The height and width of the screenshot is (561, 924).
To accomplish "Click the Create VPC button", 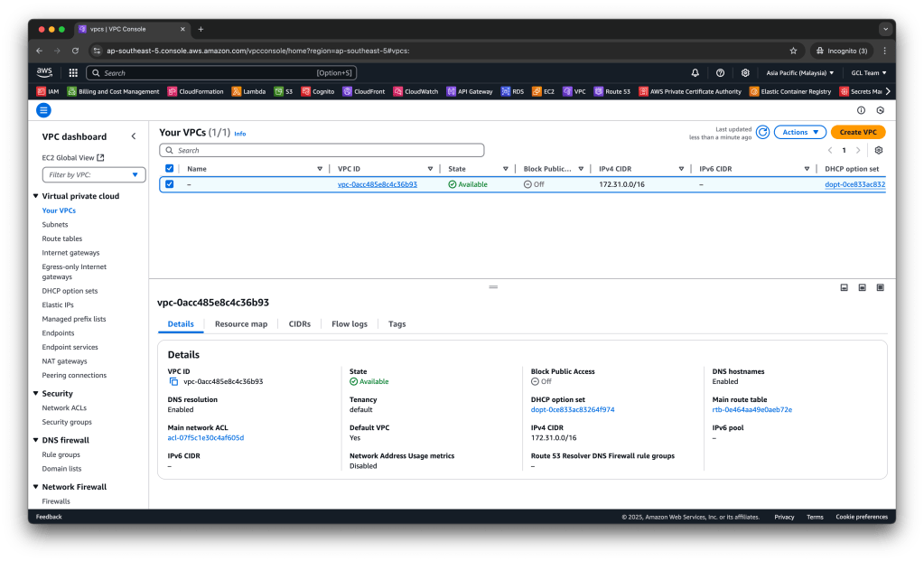I will [857, 132].
